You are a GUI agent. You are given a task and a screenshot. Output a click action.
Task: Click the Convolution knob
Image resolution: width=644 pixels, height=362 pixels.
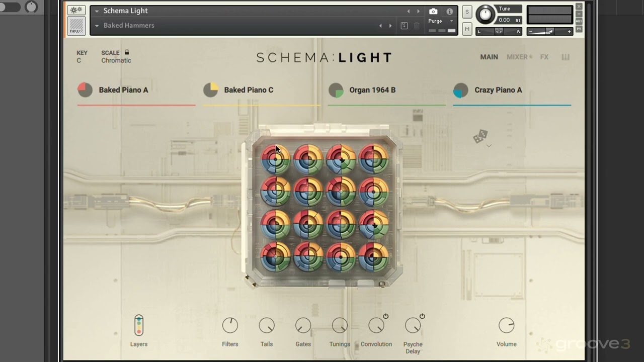tap(376, 326)
